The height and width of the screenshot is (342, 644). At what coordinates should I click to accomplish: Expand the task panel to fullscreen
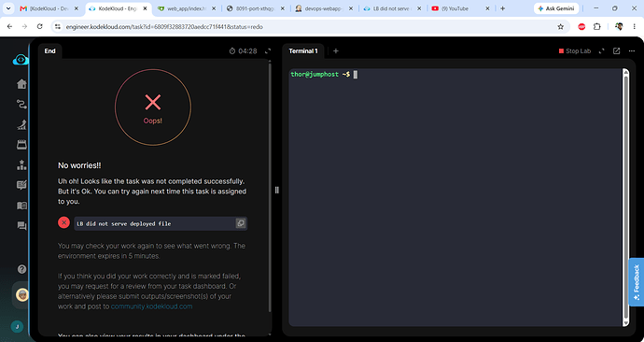click(268, 51)
